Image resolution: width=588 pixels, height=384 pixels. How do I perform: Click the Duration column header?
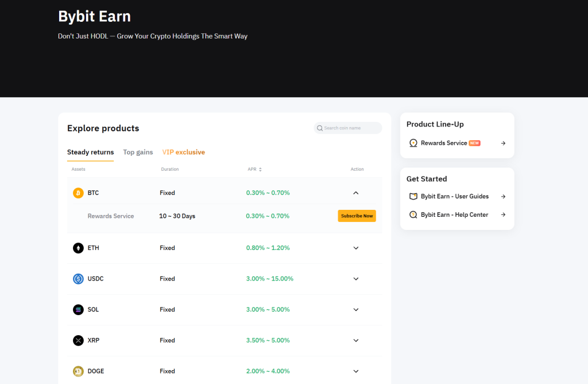170,169
